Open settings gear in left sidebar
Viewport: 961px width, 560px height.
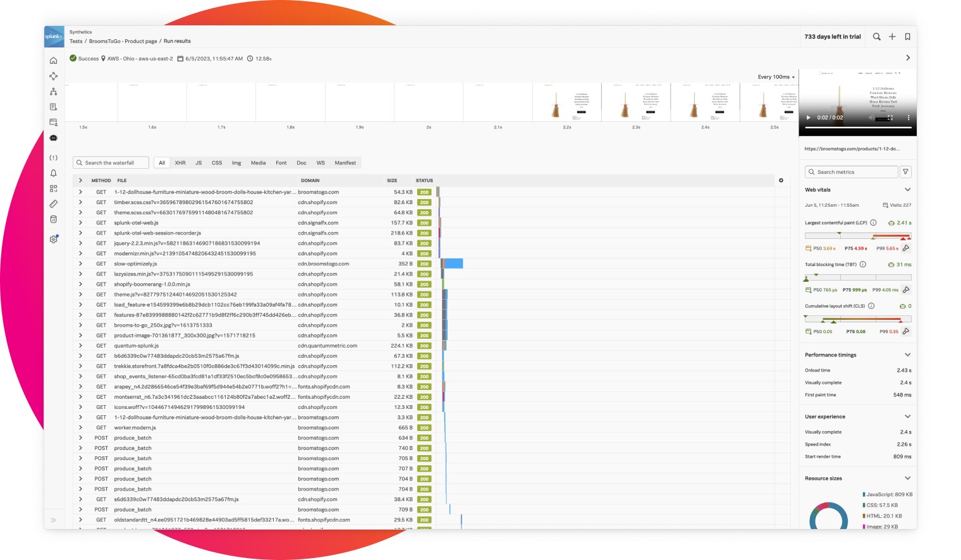(53, 240)
